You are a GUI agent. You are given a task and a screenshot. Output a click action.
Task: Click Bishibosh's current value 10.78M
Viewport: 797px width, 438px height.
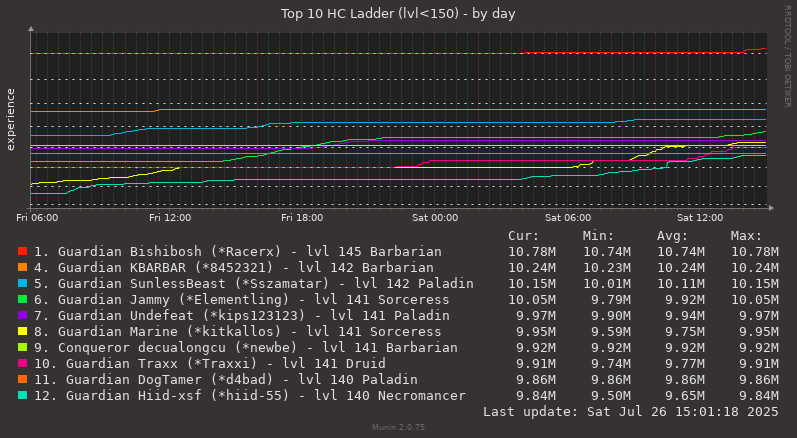532,252
